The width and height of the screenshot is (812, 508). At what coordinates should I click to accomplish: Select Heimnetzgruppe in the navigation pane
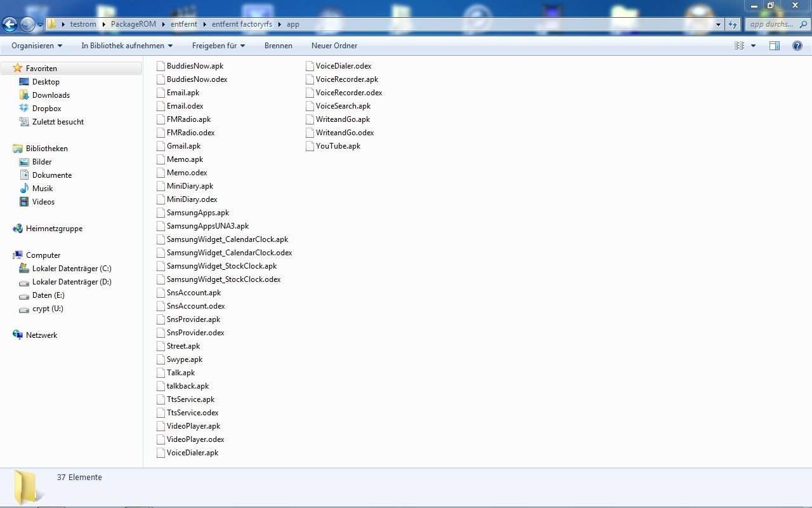54,229
